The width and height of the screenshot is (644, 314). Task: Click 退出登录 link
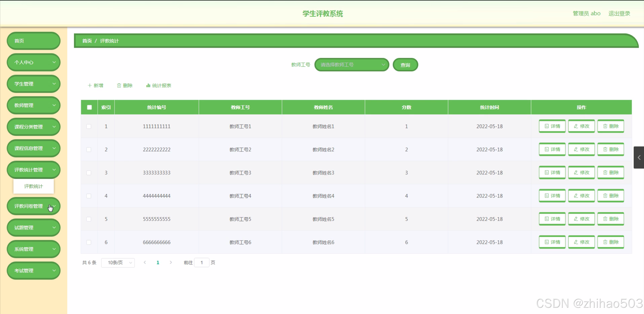[619, 14]
